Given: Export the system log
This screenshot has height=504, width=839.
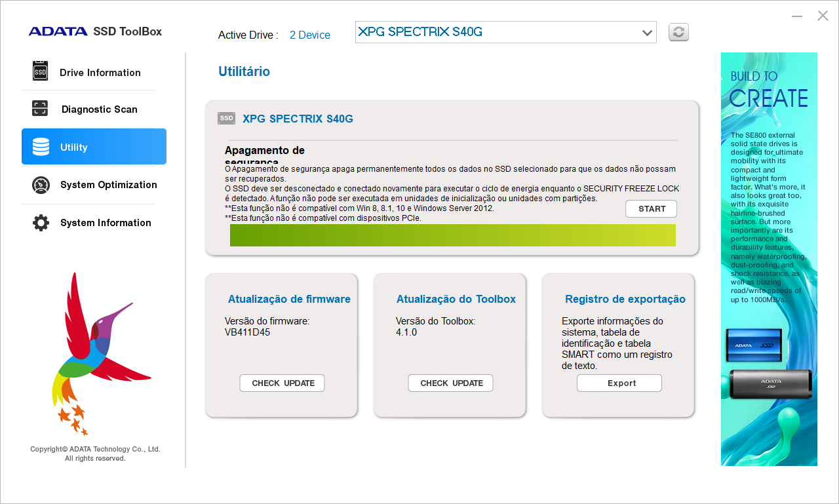Looking at the screenshot, I should pos(619,383).
